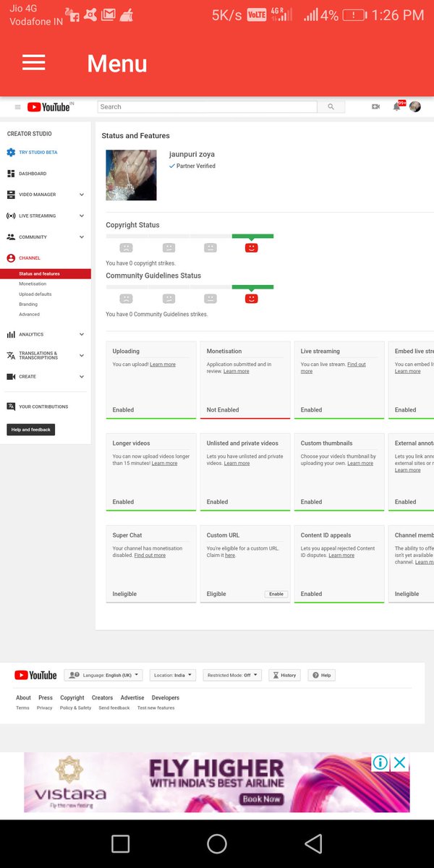
Task: Click the Test new features footer link
Action: pos(156,708)
